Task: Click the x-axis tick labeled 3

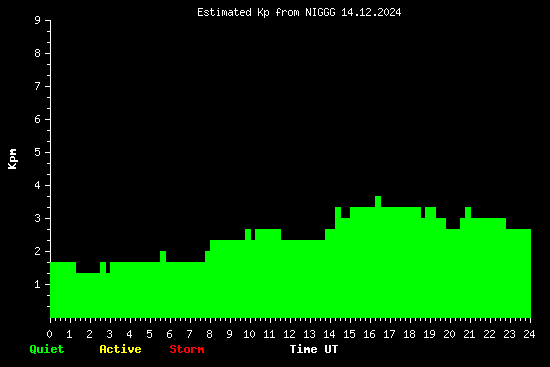Action: coord(109,334)
